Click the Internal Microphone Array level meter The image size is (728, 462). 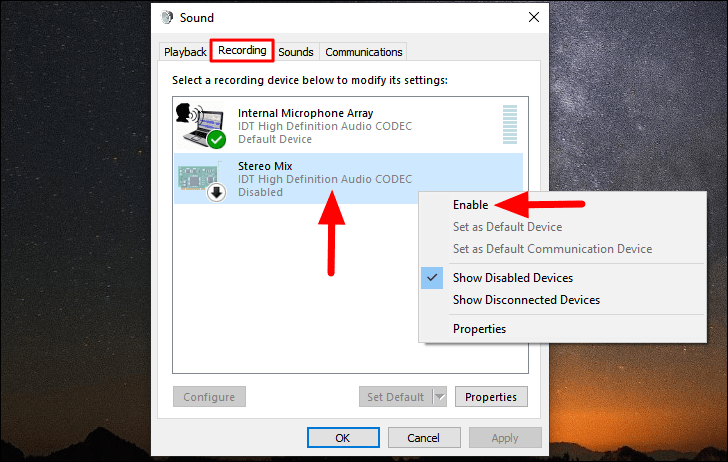tap(510, 124)
